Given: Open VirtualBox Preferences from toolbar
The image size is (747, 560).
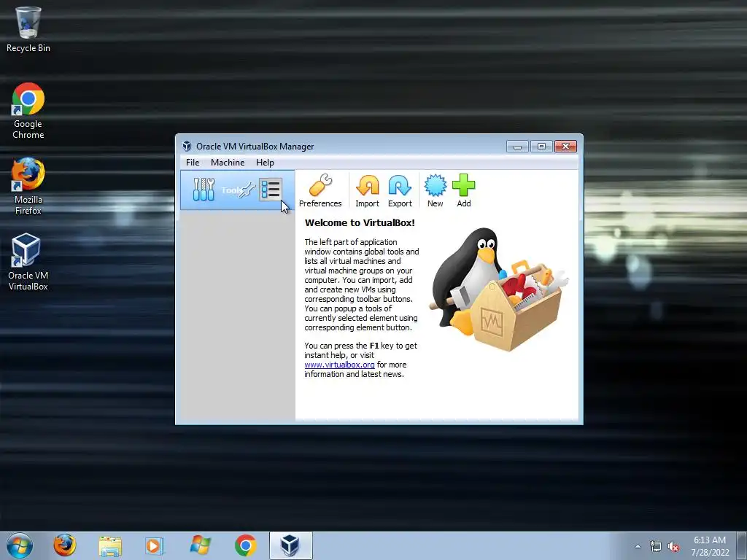Looking at the screenshot, I should click(x=320, y=190).
